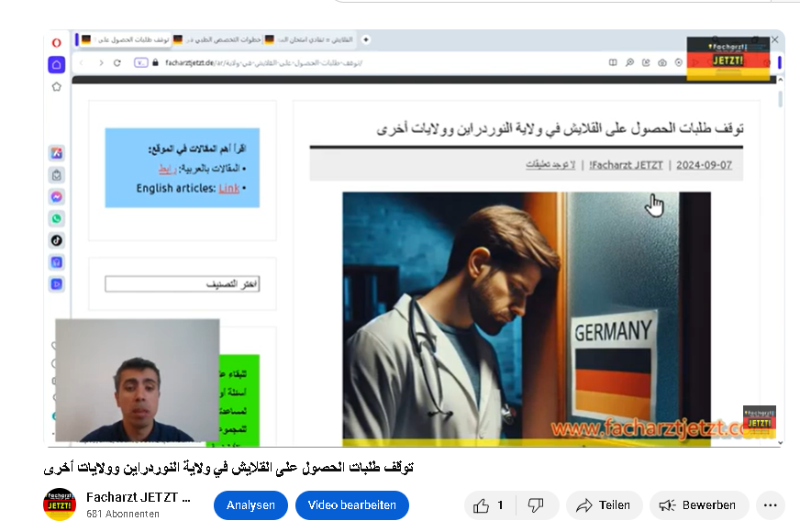Switch to the first Opera tab in the video

pyautogui.click(x=125, y=39)
